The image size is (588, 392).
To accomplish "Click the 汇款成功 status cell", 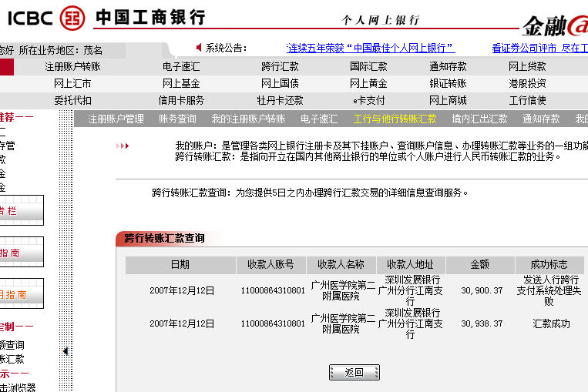I will pyautogui.click(x=551, y=323).
